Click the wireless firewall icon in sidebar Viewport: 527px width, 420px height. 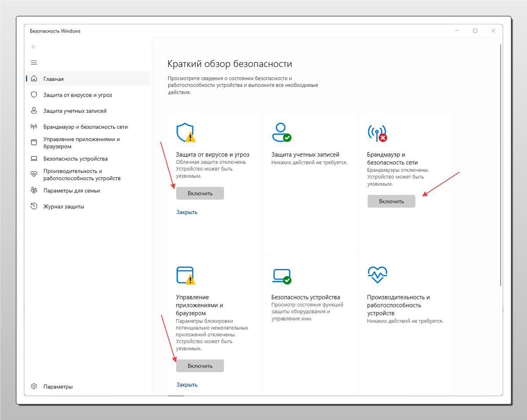point(34,127)
